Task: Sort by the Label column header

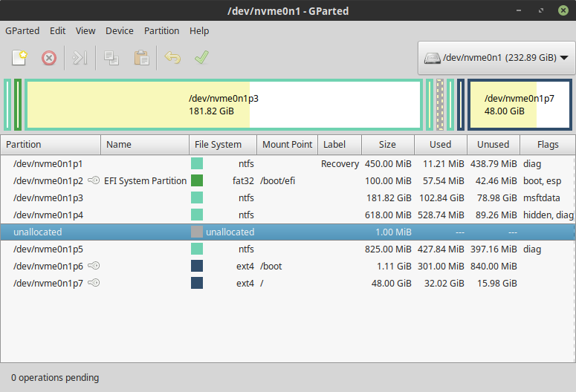Action: coord(340,145)
